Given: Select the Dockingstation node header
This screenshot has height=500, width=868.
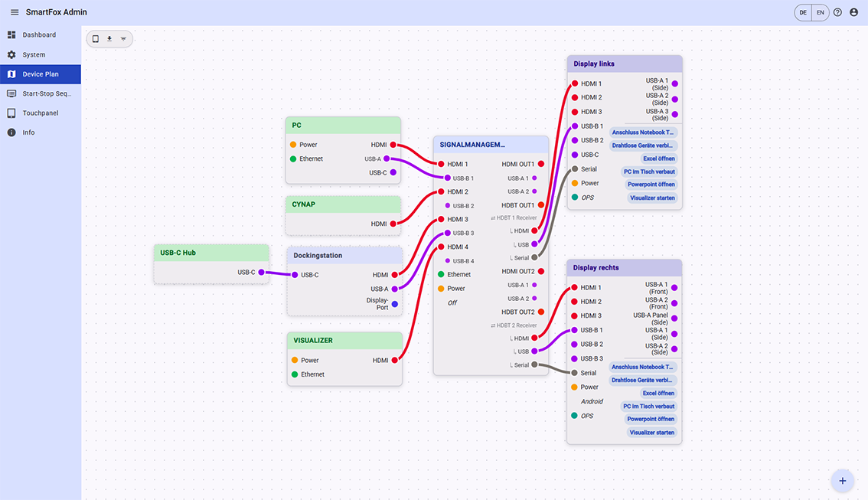Looking at the screenshot, I should pyautogui.click(x=344, y=255).
